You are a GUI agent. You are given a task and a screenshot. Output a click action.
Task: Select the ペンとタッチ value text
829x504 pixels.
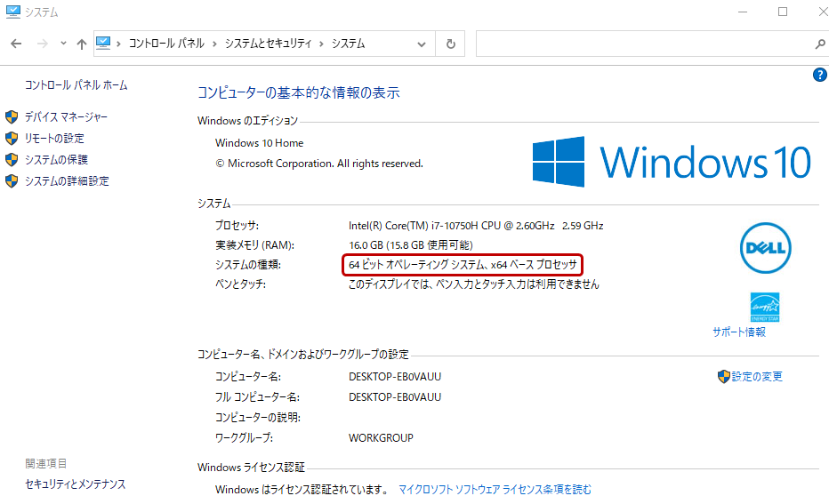pos(474,284)
